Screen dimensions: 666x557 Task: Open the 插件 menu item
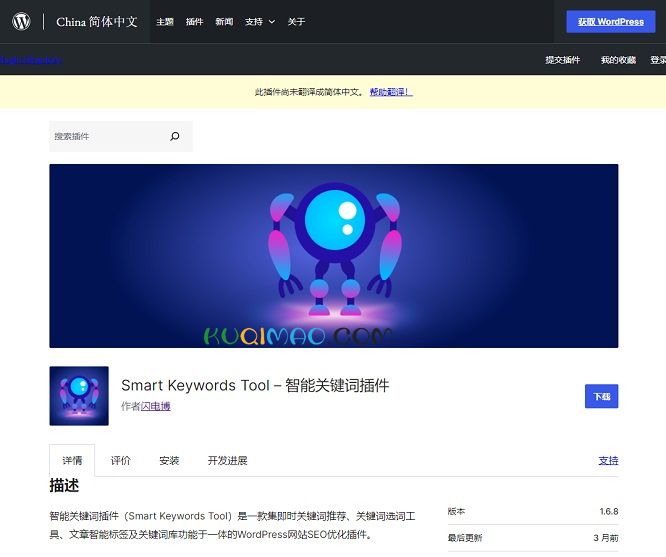[195, 22]
